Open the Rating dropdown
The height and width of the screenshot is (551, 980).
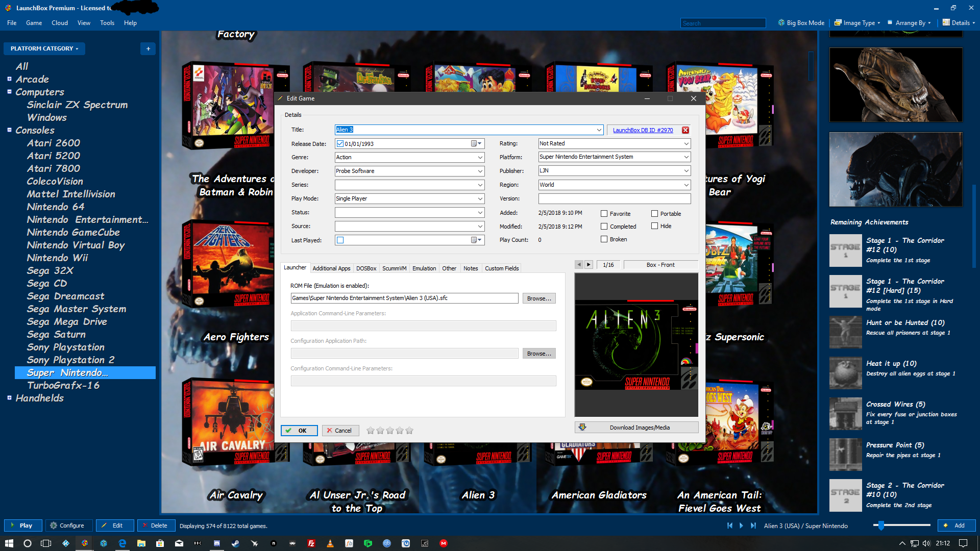point(686,144)
